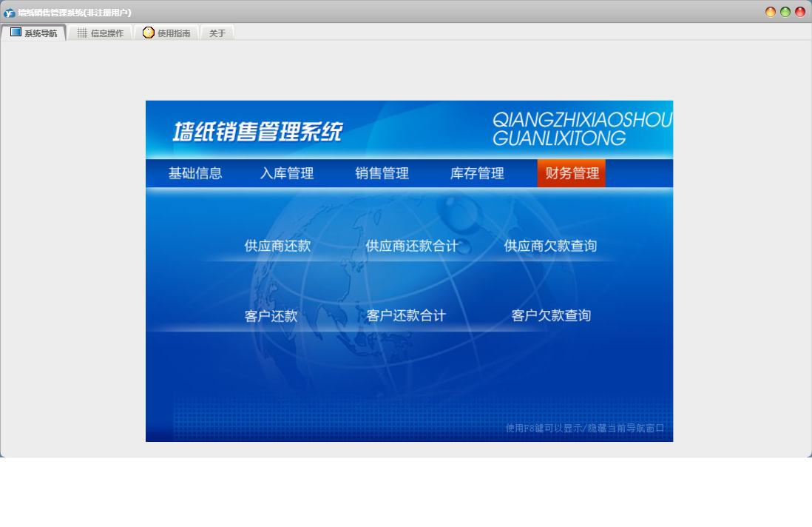Open 客户还款合计 module
The image size is (812, 527).
406,315
